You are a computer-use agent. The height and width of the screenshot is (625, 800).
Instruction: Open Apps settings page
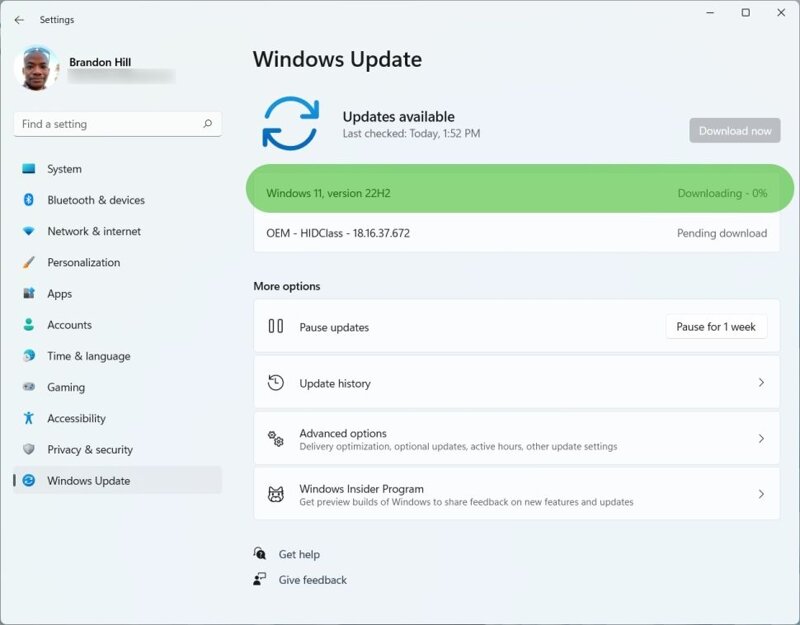118,293
